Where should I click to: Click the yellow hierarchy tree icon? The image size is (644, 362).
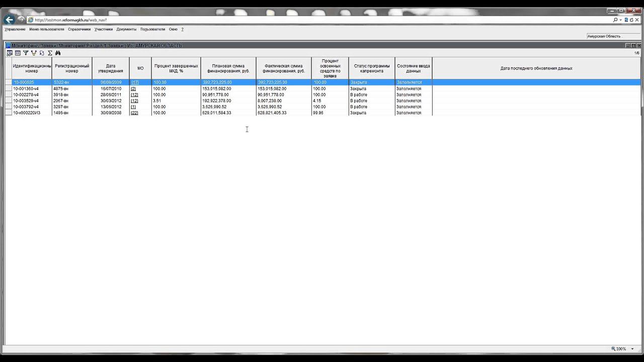point(34,53)
